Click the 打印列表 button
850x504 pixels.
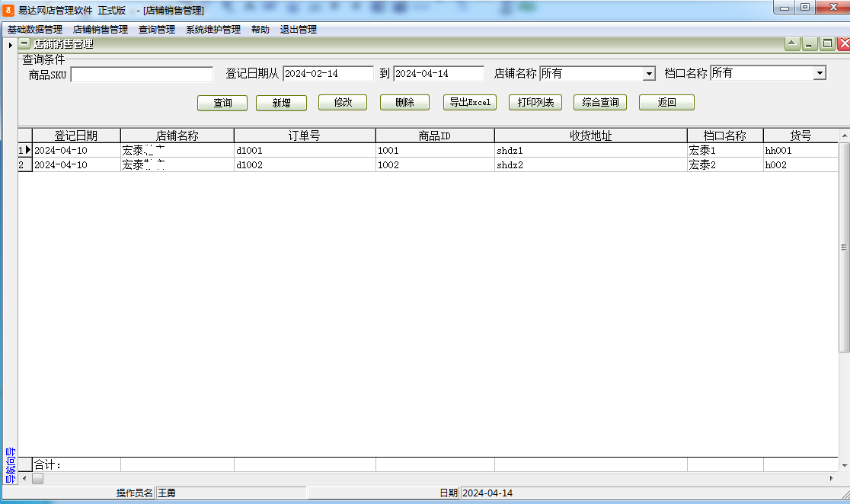pos(535,103)
